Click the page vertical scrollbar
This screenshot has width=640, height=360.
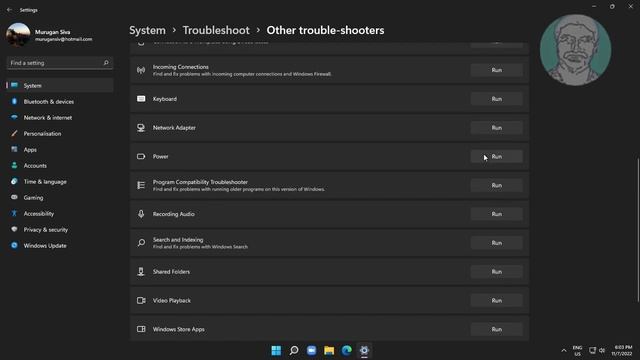coord(638,230)
